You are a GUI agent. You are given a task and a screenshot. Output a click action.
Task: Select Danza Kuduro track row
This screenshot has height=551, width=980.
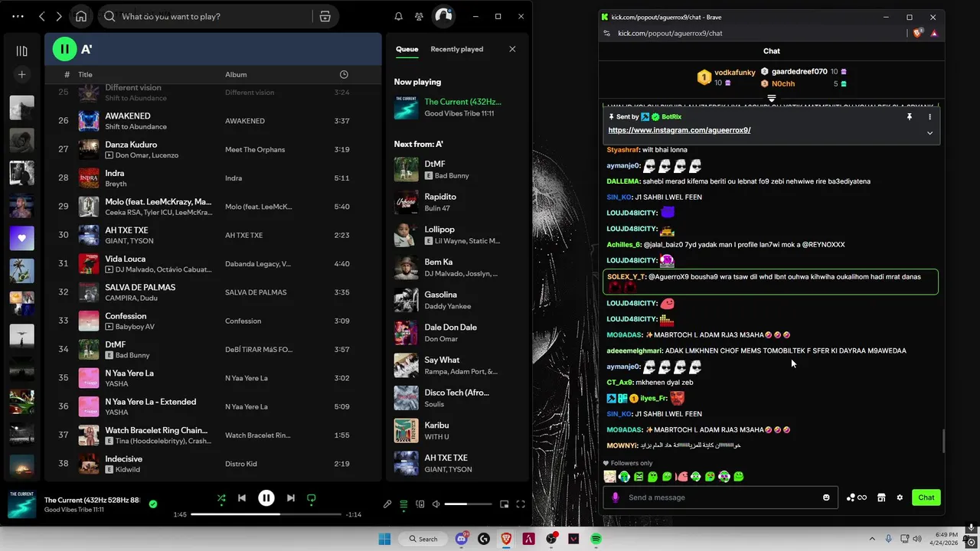213,149
